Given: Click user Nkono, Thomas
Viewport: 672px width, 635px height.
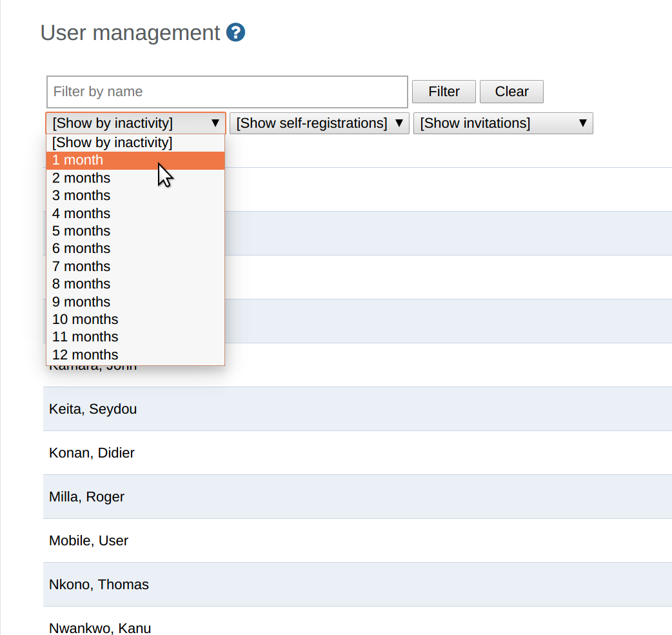Looking at the screenshot, I should pyautogui.click(x=99, y=585).
